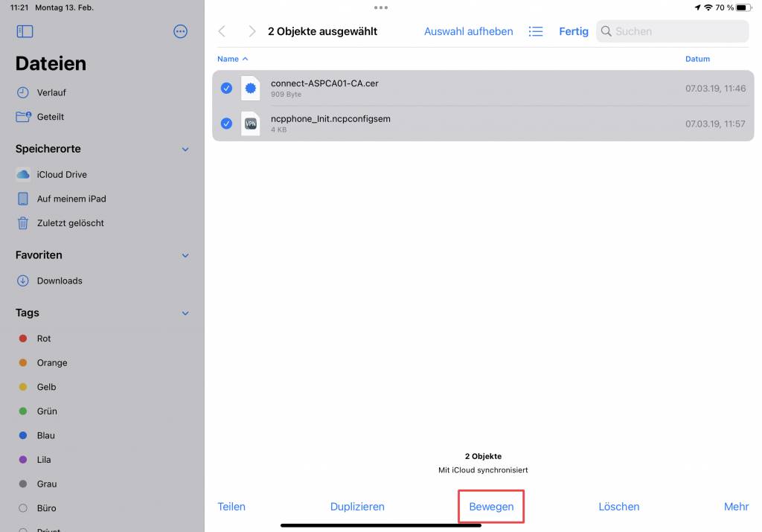Screen dimensions: 762x532
Task: Tap the VPN file icon for ncpphone_Init
Action: [251, 124]
